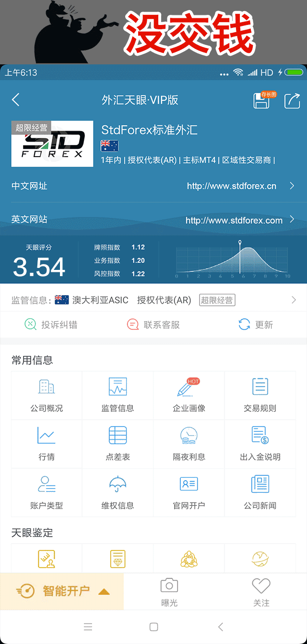307x644 pixels.
Task: Tap the 投诉纠错 complaint button
Action: (51, 325)
